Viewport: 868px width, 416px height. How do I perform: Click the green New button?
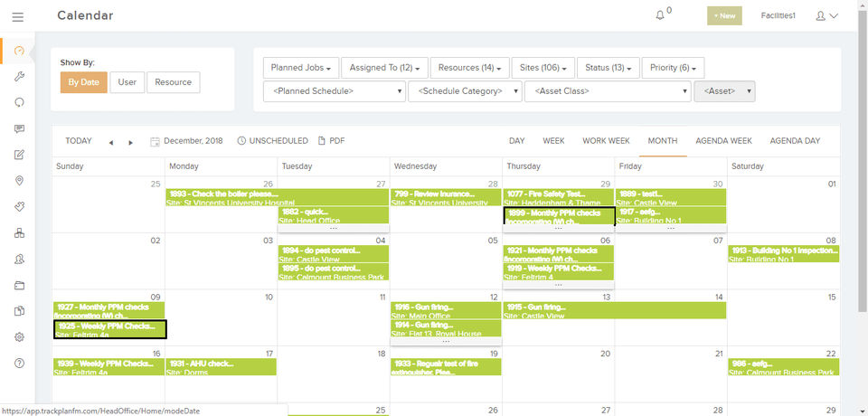[x=724, y=16]
